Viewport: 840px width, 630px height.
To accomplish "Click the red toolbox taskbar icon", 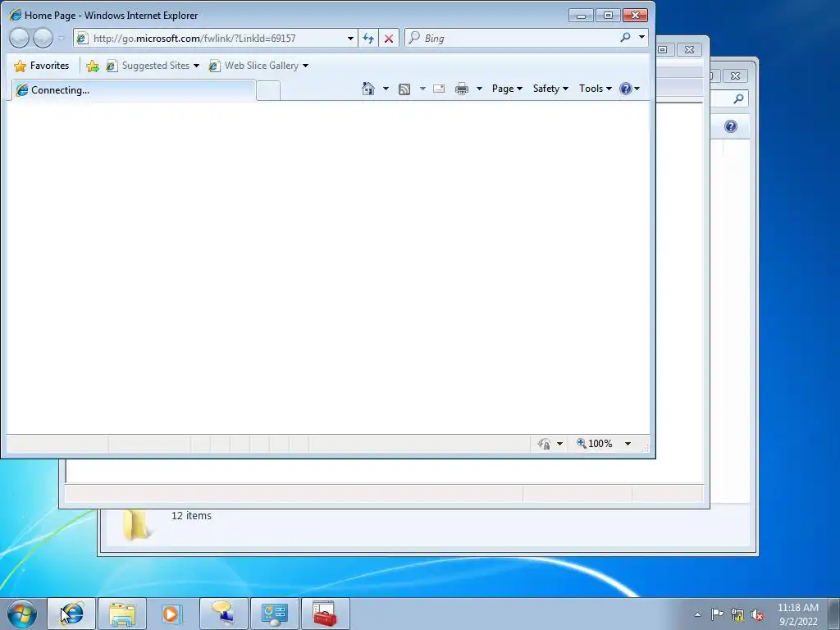I will tap(325, 614).
